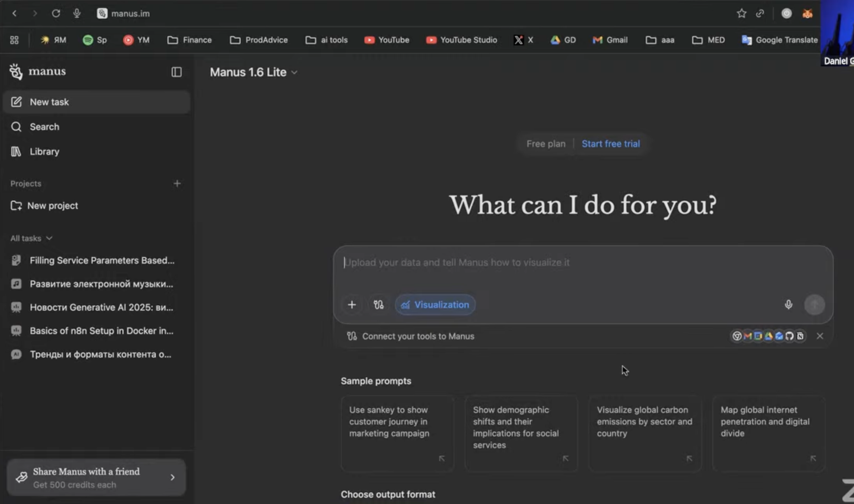854x504 pixels.
Task: Open the connectors icon next to Visualization
Action: pos(378,305)
